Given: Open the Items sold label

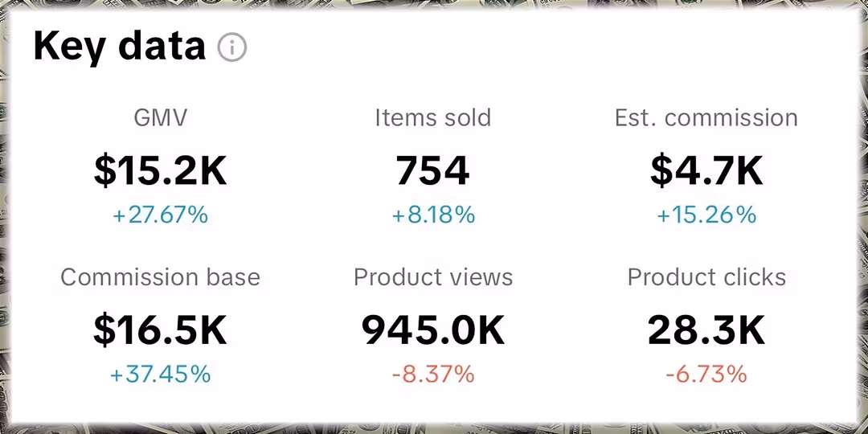Looking at the screenshot, I should [x=433, y=118].
